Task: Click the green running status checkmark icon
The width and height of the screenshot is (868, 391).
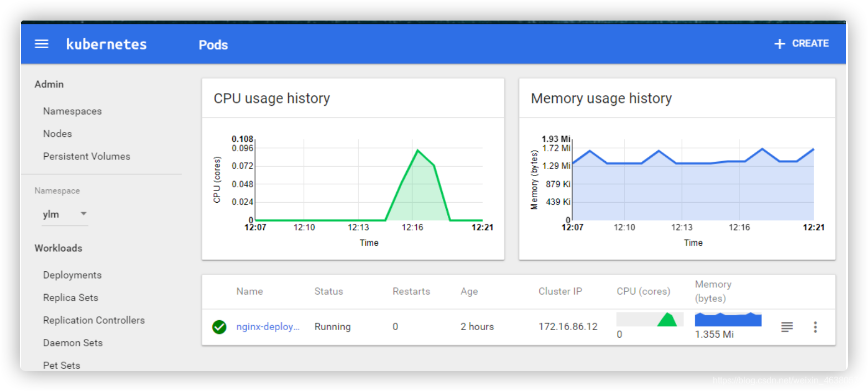Action: (x=219, y=327)
